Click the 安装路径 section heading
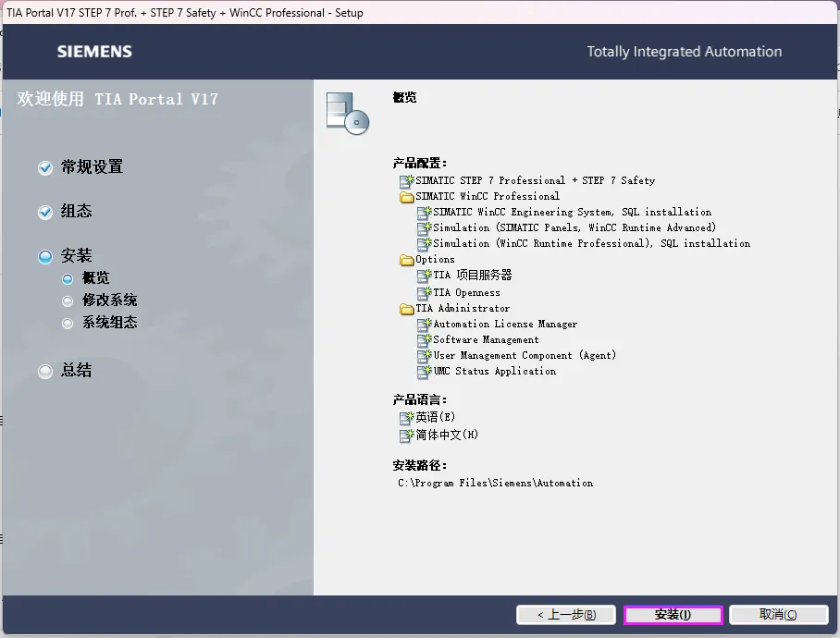Viewport: 840px width, 638px height. (419, 466)
